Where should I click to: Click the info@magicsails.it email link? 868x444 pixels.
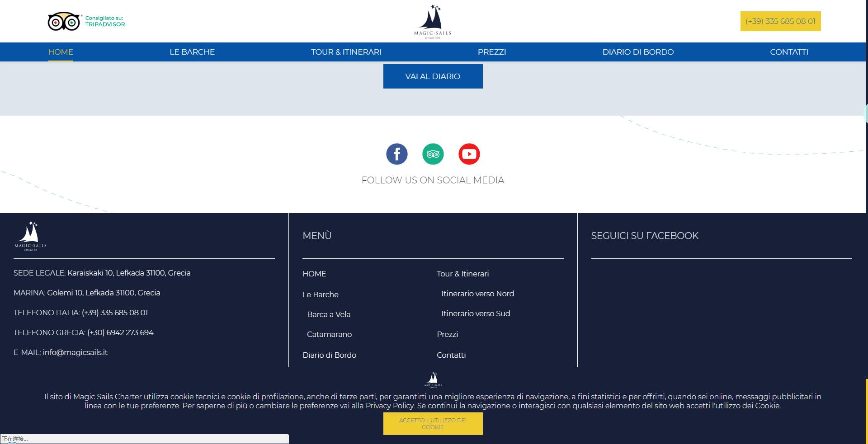point(75,352)
